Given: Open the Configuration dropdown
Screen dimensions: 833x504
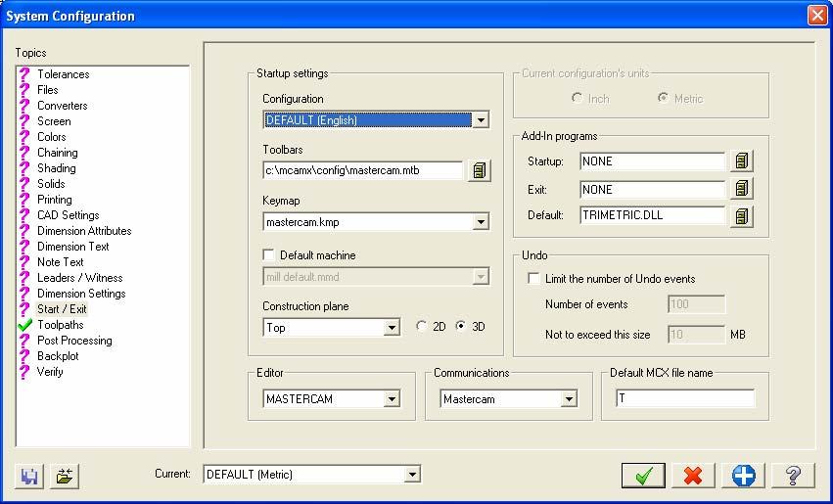Looking at the screenshot, I should coord(481,120).
